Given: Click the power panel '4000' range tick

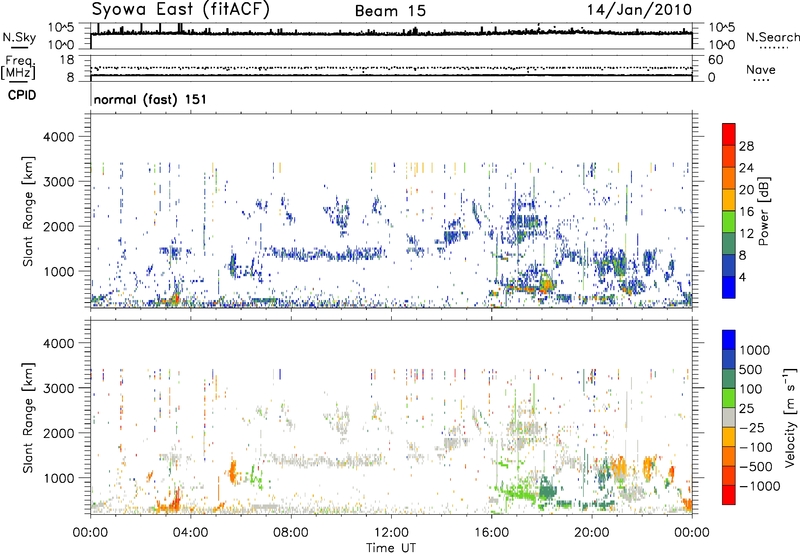Looking at the screenshot, I should (x=58, y=137).
